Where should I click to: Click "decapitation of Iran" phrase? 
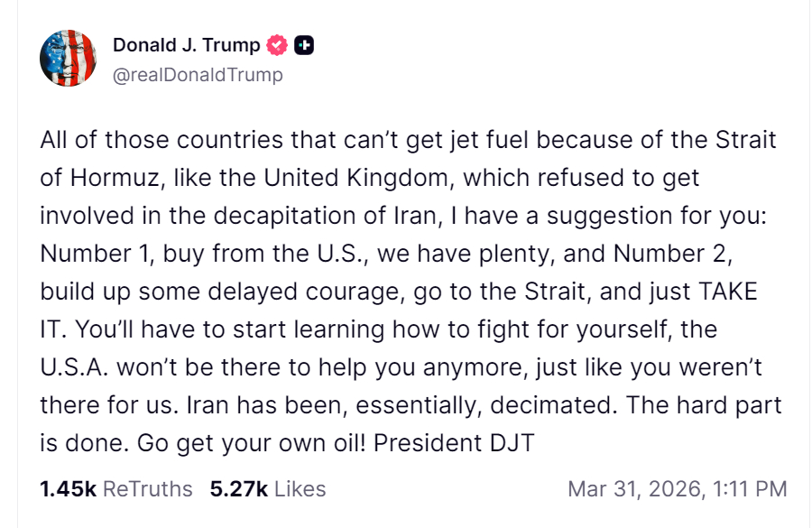click(325, 217)
